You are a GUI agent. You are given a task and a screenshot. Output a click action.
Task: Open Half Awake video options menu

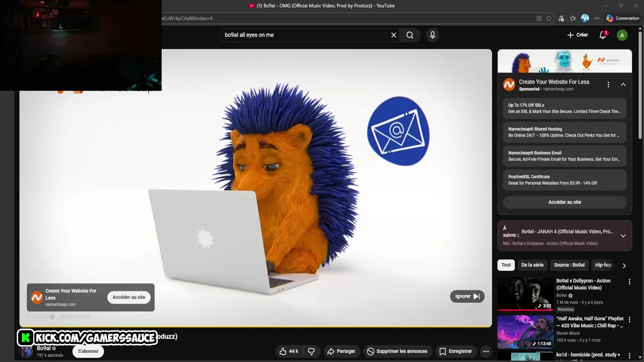click(x=629, y=320)
